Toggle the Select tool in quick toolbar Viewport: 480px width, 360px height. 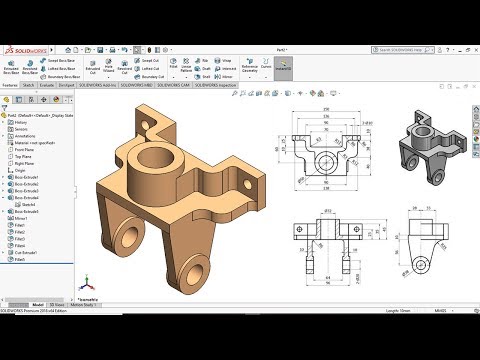[137, 50]
